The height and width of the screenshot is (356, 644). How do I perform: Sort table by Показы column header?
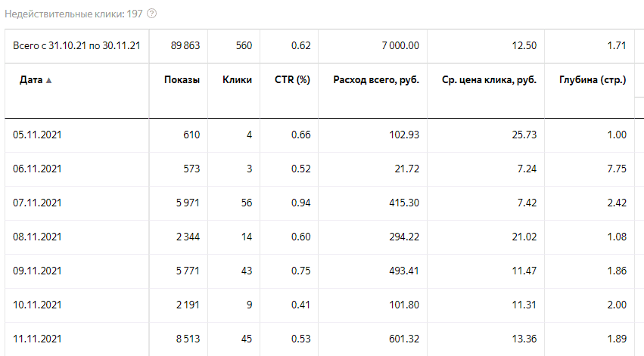tap(182, 80)
